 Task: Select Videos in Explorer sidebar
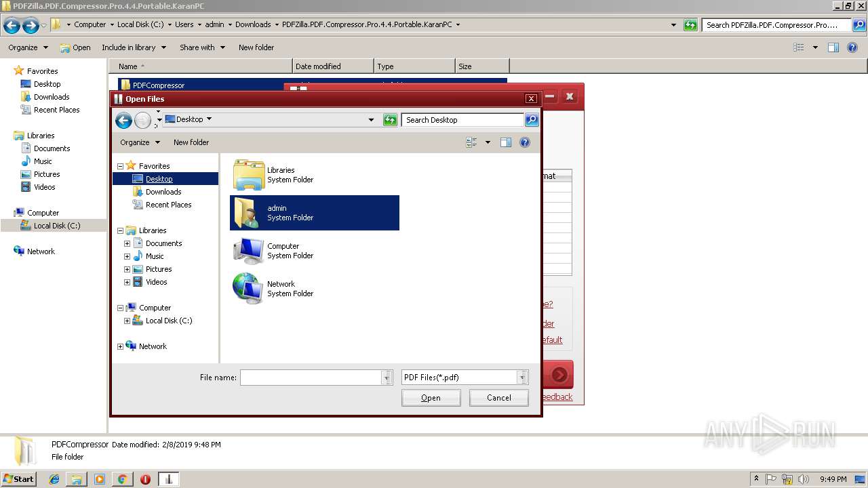(x=45, y=187)
